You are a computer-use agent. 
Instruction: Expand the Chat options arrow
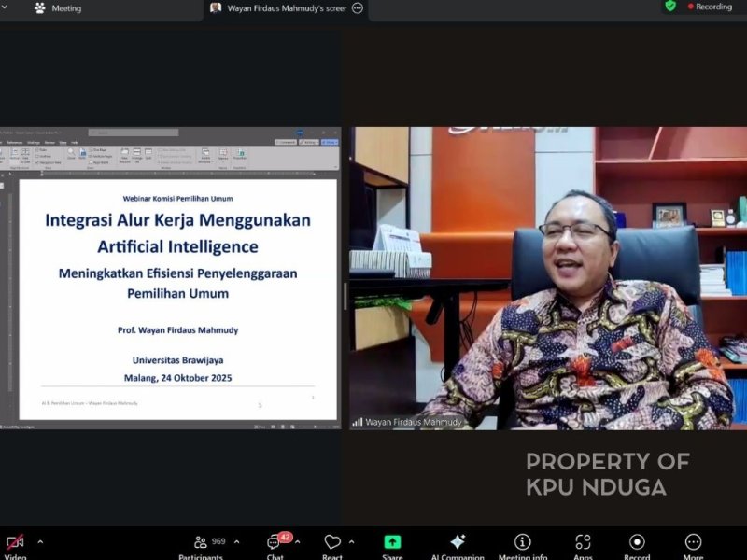297,541
